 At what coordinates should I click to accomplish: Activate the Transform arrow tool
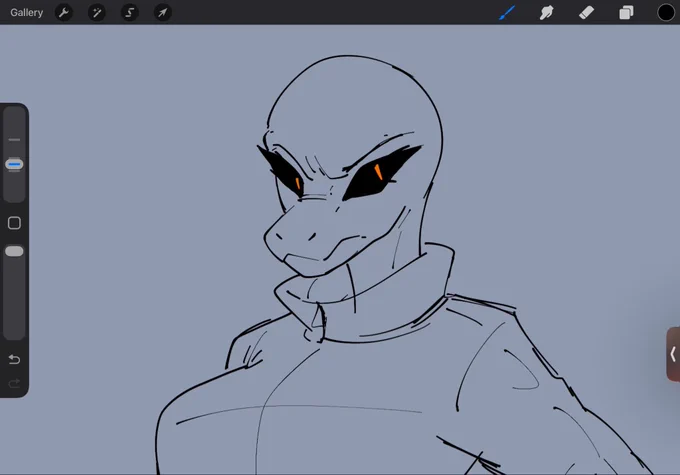[163, 13]
